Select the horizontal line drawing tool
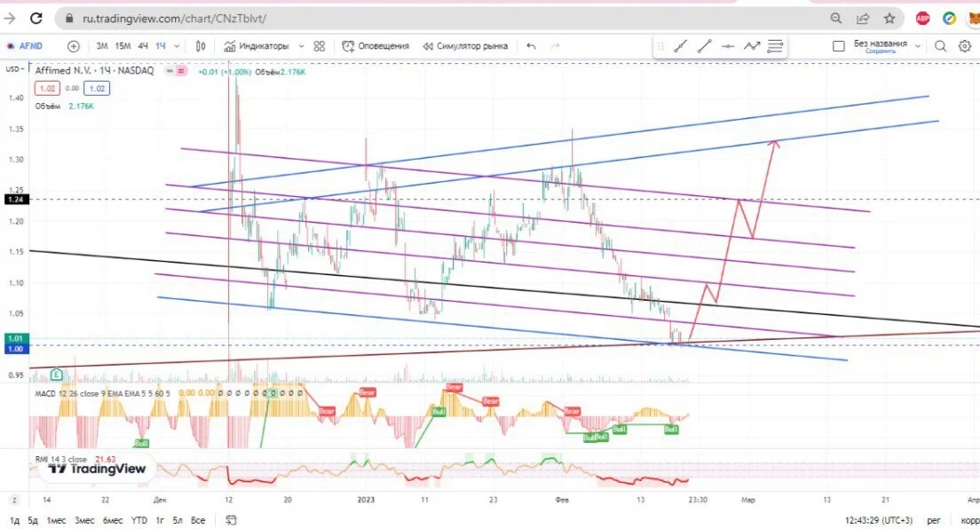Image resolution: width=980 pixels, height=529 pixels. (x=728, y=45)
